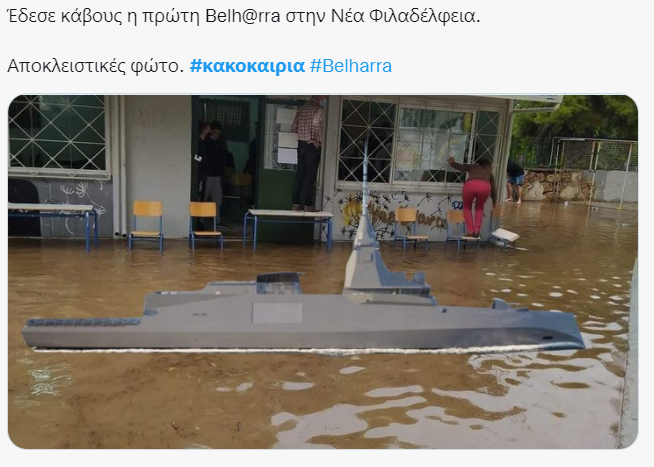
Task: Click the frigate's front gun turret
Action: (x=500, y=304)
